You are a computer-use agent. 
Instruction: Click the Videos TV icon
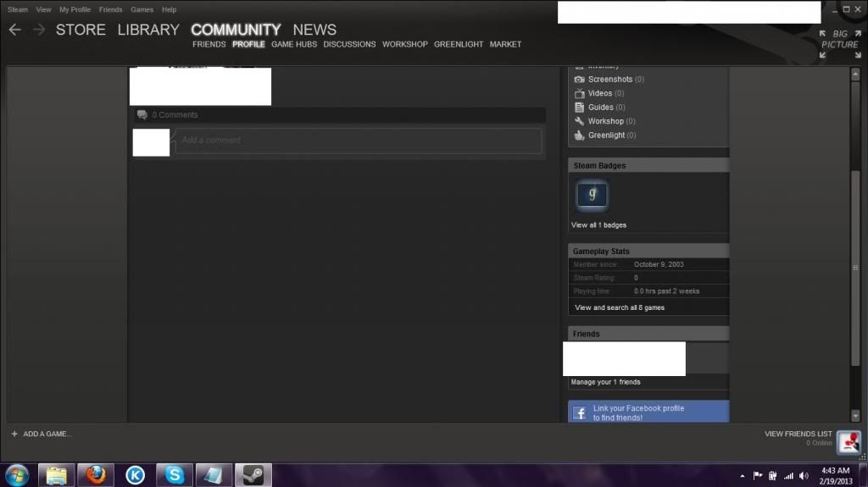[579, 93]
